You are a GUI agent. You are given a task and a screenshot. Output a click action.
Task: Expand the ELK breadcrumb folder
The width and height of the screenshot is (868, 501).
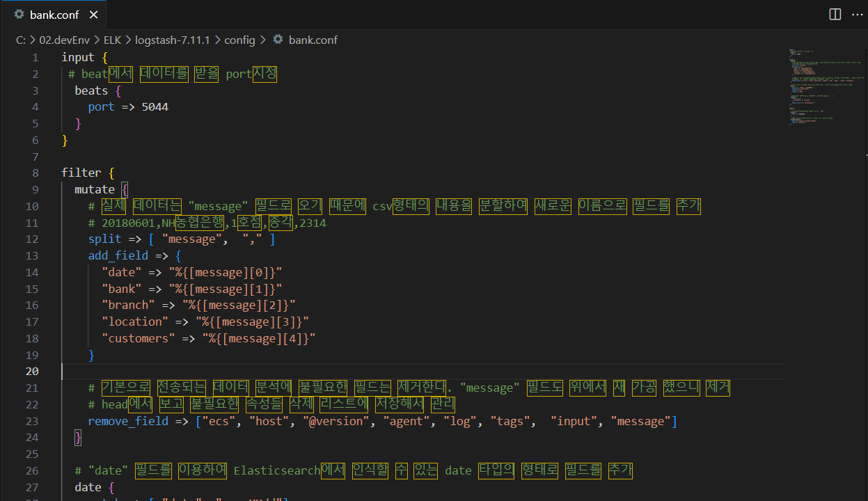tap(112, 40)
